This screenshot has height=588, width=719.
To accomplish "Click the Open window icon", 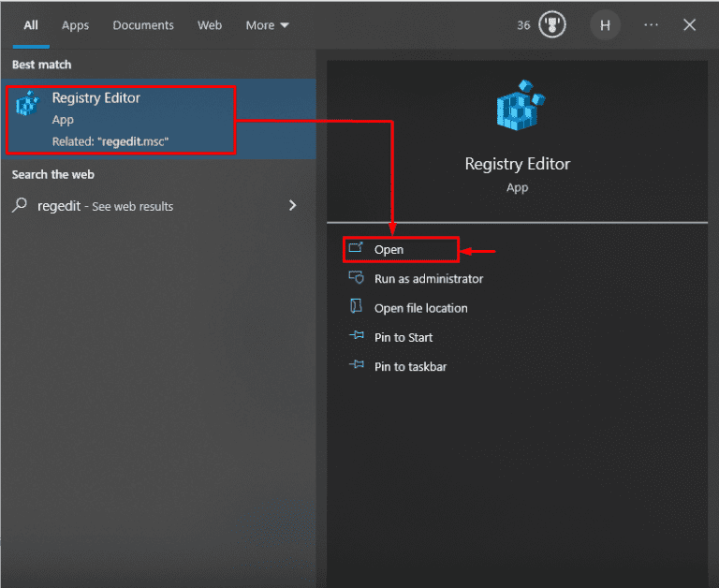I will pos(356,248).
